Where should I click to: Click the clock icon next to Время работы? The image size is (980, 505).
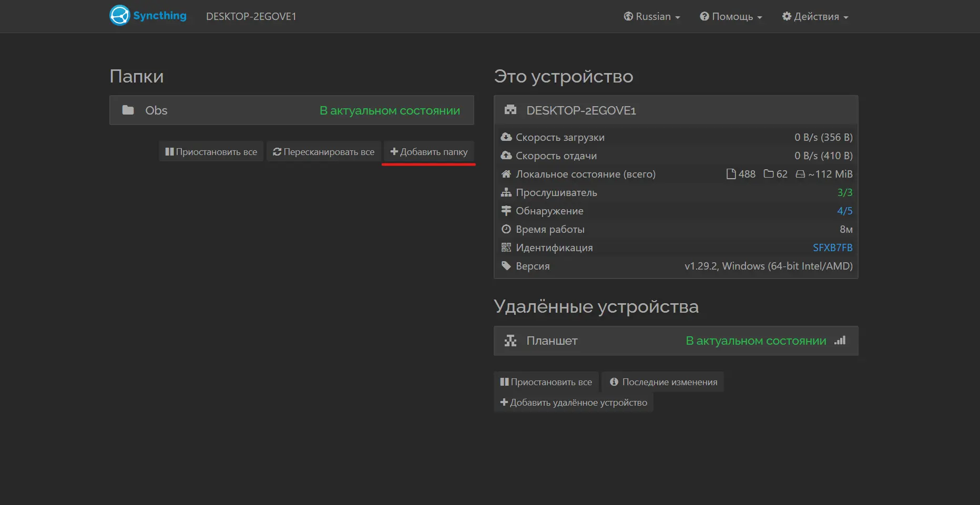[506, 229]
